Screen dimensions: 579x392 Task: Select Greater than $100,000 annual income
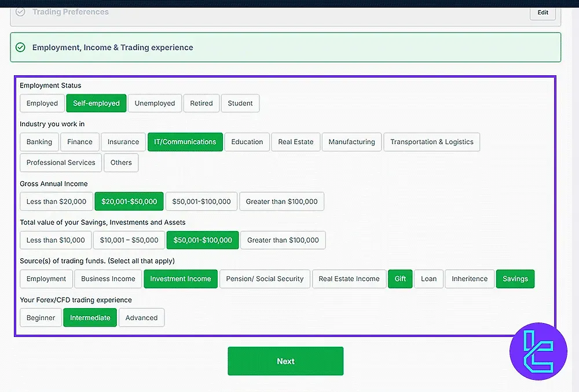(281, 202)
